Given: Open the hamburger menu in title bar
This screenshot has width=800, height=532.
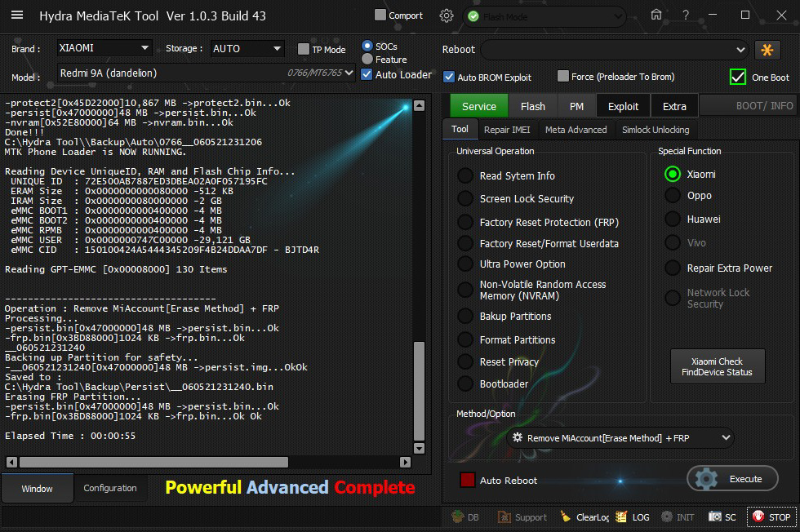Looking at the screenshot, I should (x=16, y=16).
